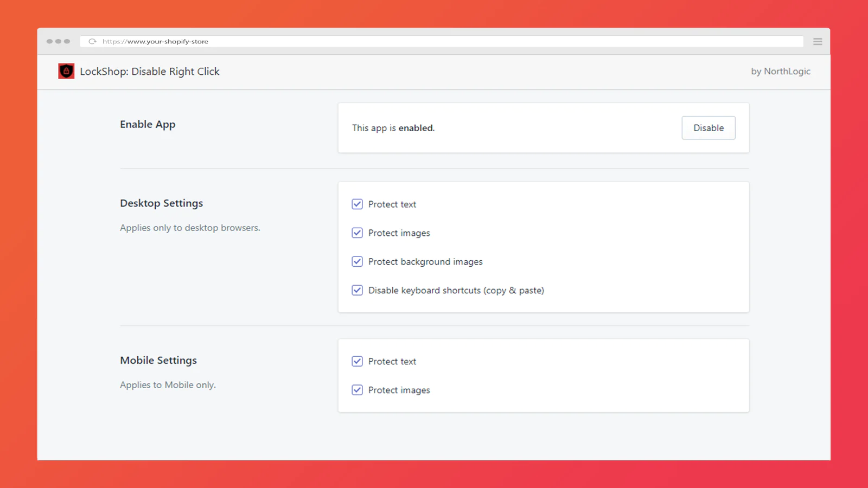Image resolution: width=868 pixels, height=488 pixels.
Task: Focus the browser address bar
Action: 434,41
